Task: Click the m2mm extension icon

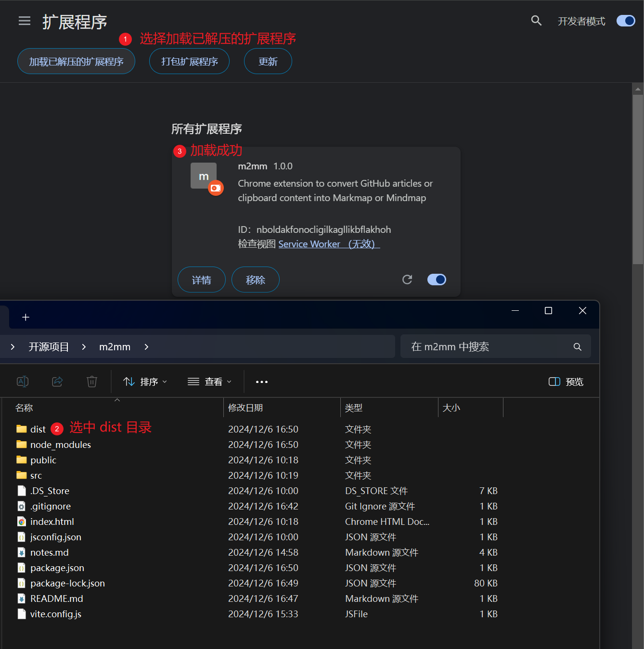Action: [x=204, y=176]
